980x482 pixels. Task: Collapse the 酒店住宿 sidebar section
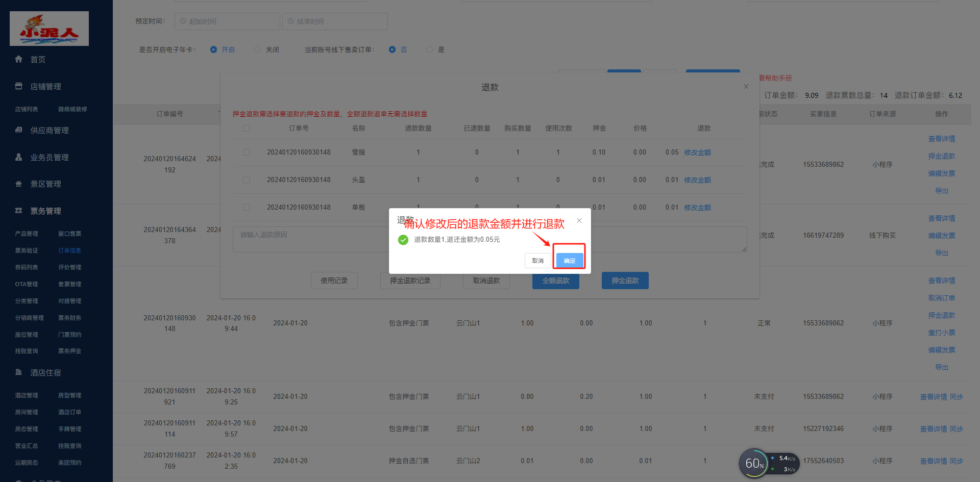45,373
